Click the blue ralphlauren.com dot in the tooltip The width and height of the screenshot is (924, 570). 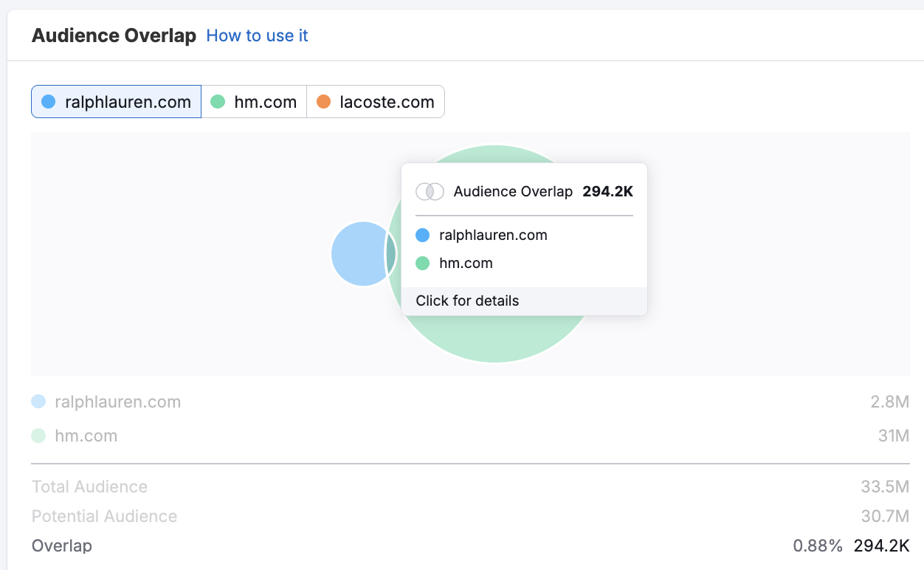(422, 236)
